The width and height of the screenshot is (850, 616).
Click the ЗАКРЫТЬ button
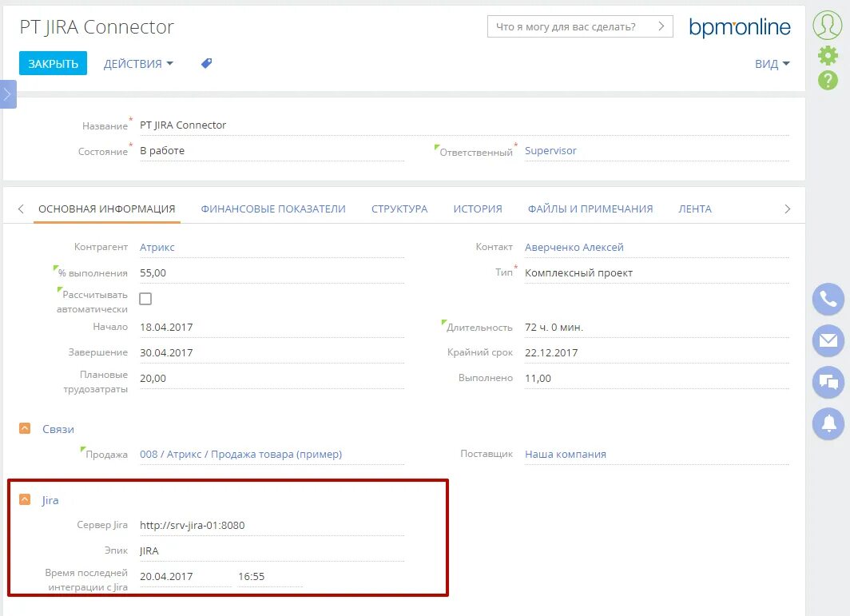pos(53,63)
